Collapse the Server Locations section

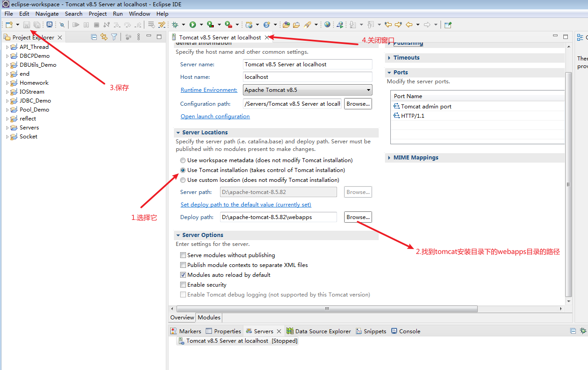click(178, 133)
